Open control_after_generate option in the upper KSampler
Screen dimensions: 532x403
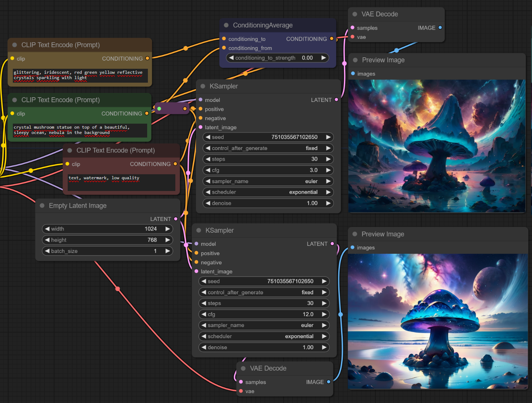coord(268,148)
